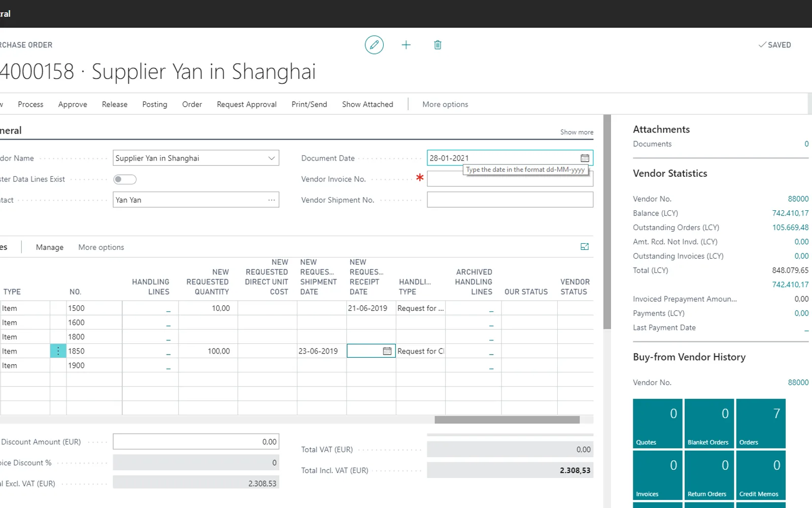Screen dimensions: 812x508
Task: Open the Blanket Orders tile
Action: tap(709, 423)
